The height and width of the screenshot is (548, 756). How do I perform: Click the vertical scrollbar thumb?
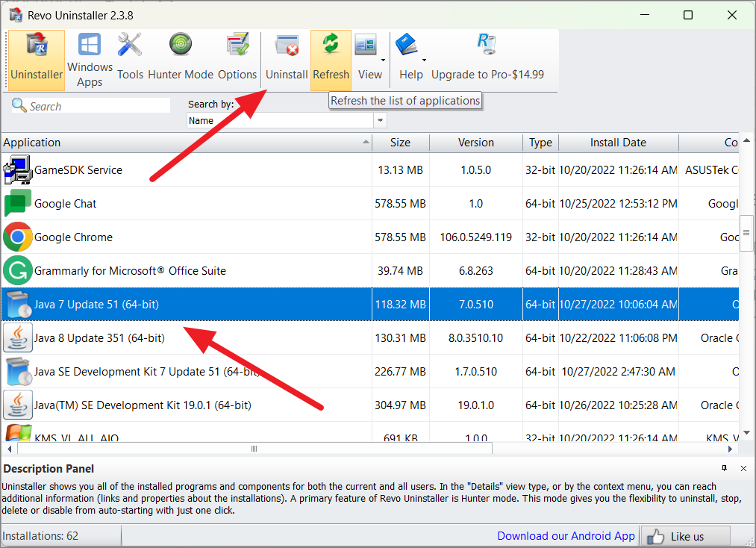pos(746,233)
